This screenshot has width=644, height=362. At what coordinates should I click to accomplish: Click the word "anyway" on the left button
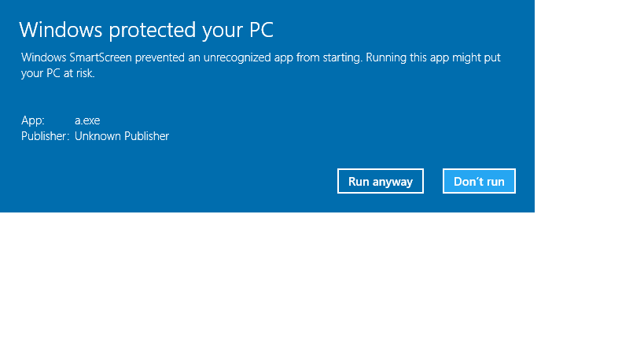point(392,182)
